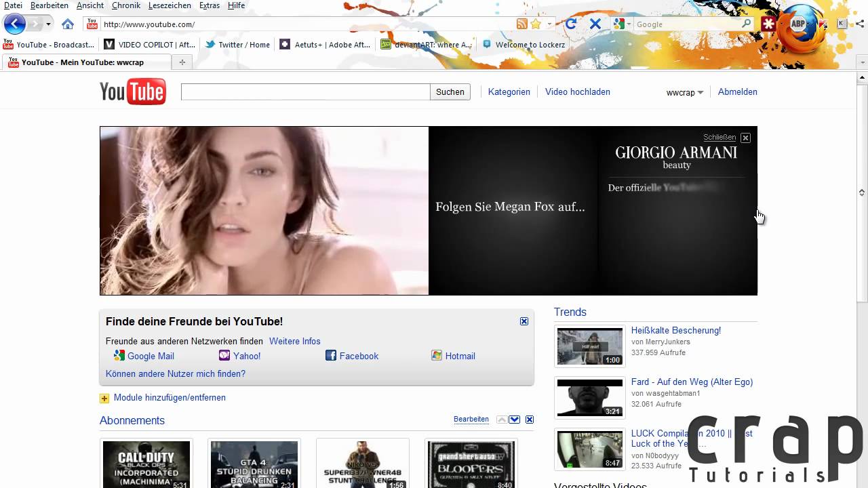Screen dimensions: 868x488
Task: Open the Aetuts+ Adobe After Effects bookmark
Action: (325, 45)
